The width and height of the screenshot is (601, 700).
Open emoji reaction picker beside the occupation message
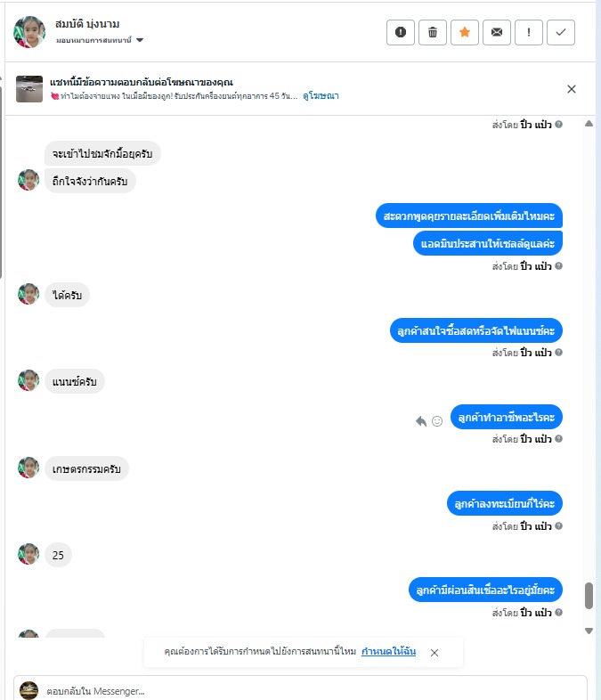pyautogui.click(x=437, y=421)
